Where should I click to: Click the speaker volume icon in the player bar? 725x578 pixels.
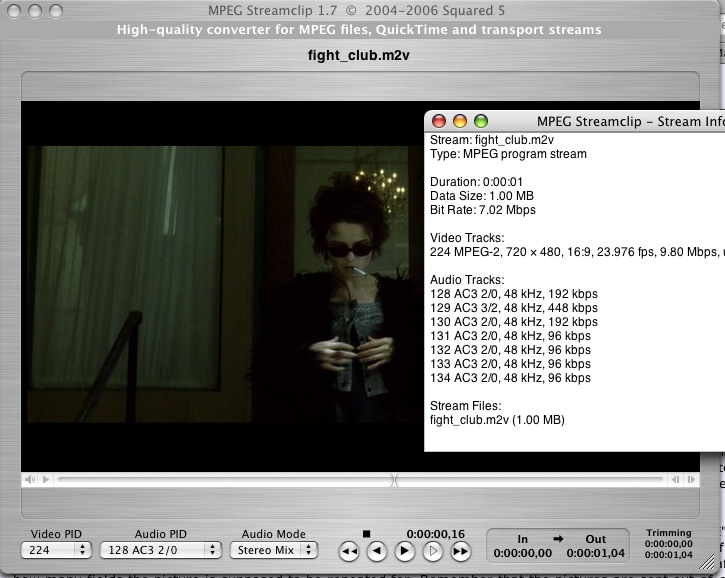[30, 480]
